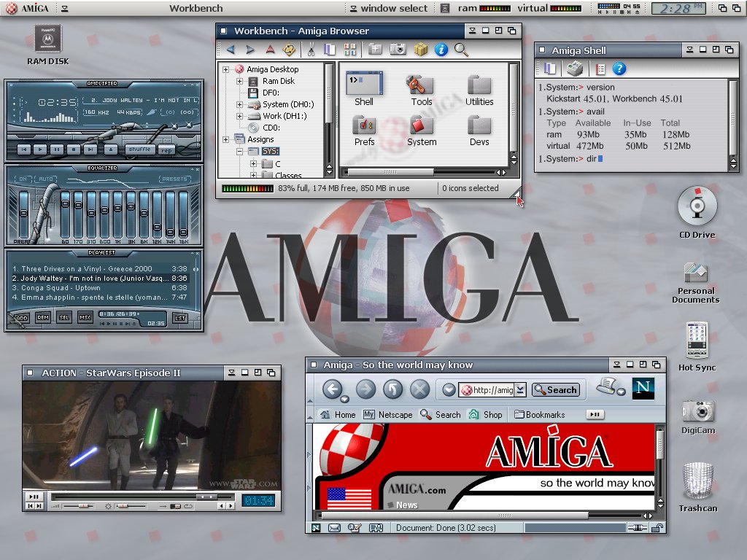Open information with blue i icon
The width and height of the screenshot is (747, 560).
[x=441, y=50]
